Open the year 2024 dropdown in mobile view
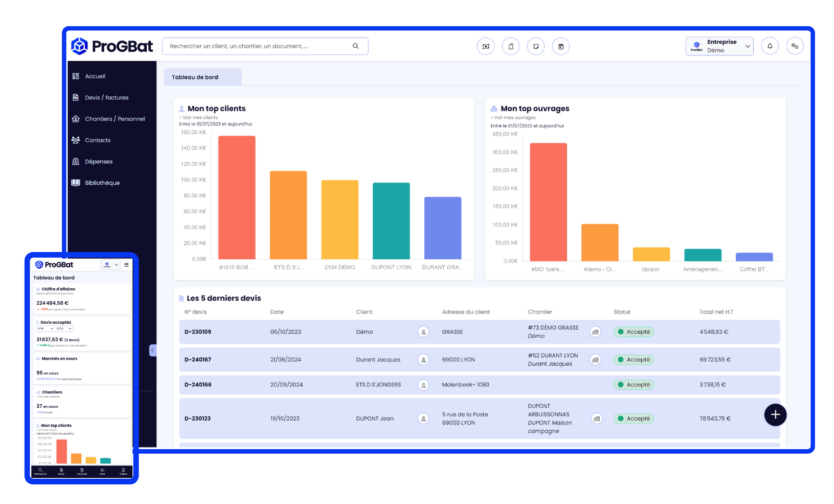 [x=64, y=329]
